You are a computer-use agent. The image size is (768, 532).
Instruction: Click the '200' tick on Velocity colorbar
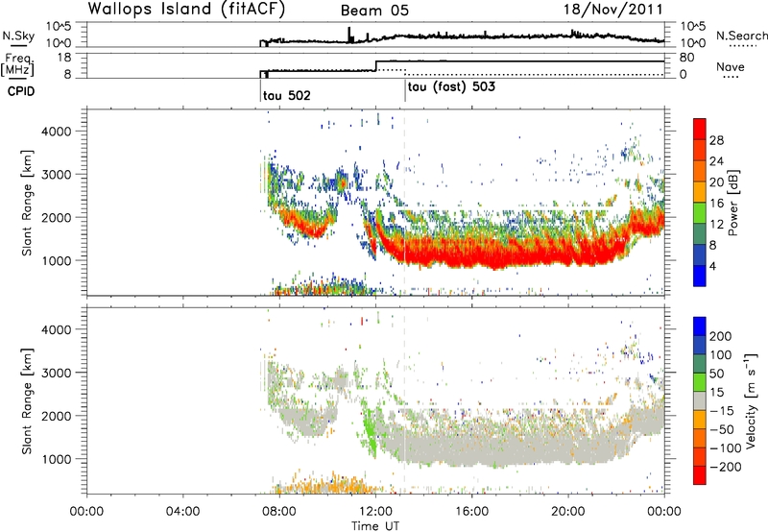tap(721, 336)
